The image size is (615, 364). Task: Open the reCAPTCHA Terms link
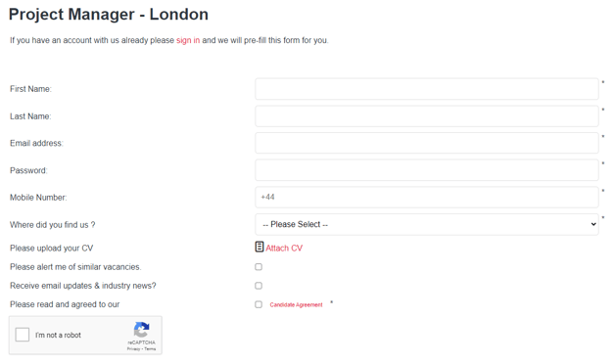[150, 348]
